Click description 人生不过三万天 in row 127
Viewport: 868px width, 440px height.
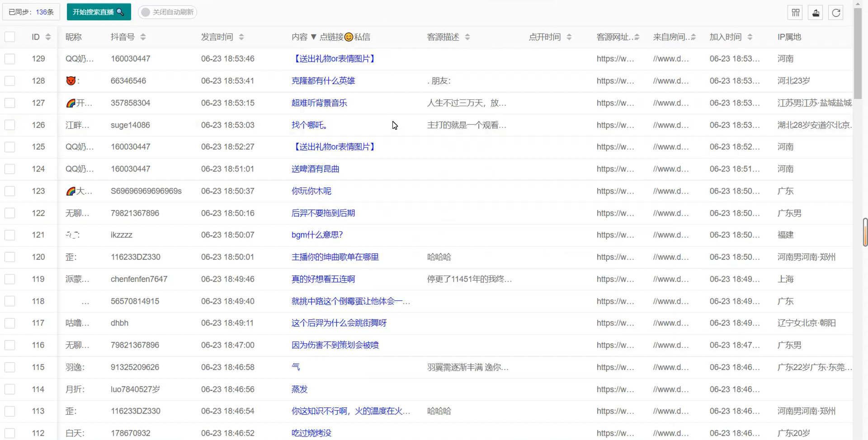(x=467, y=103)
